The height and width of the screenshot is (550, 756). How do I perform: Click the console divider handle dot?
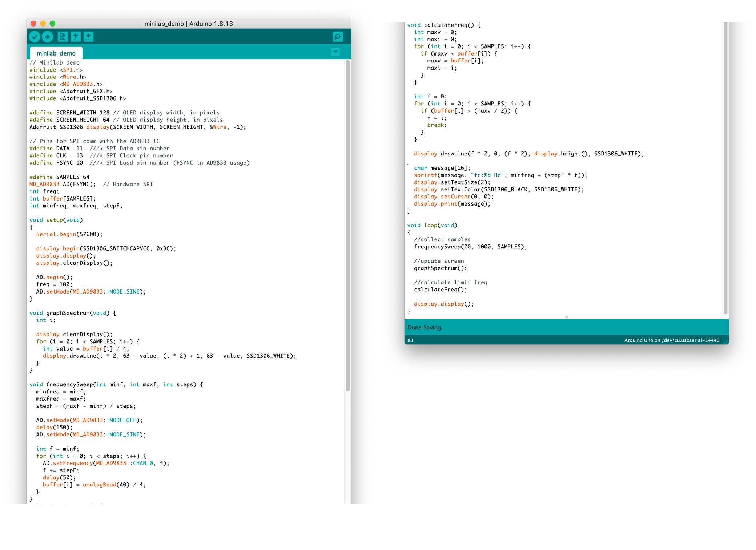click(566, 317)
